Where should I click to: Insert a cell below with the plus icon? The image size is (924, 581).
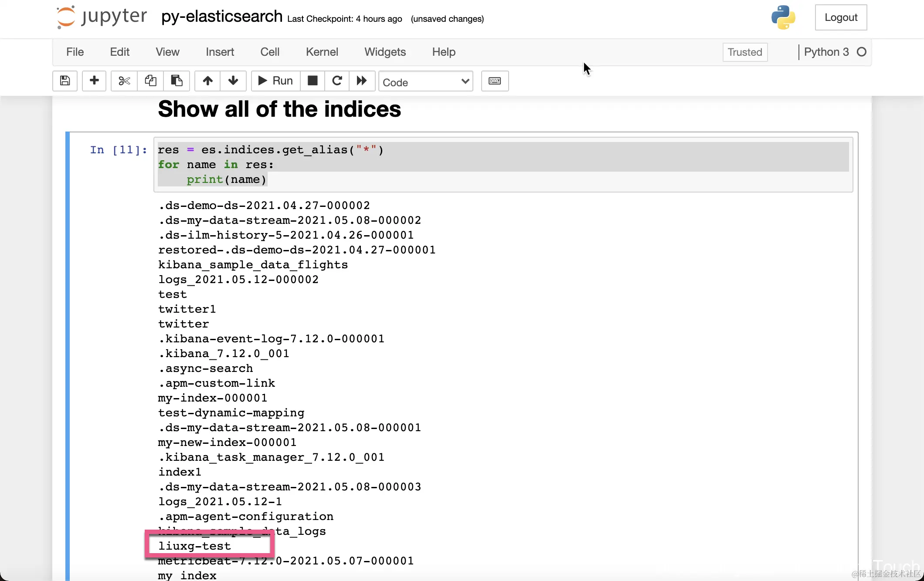94,81
